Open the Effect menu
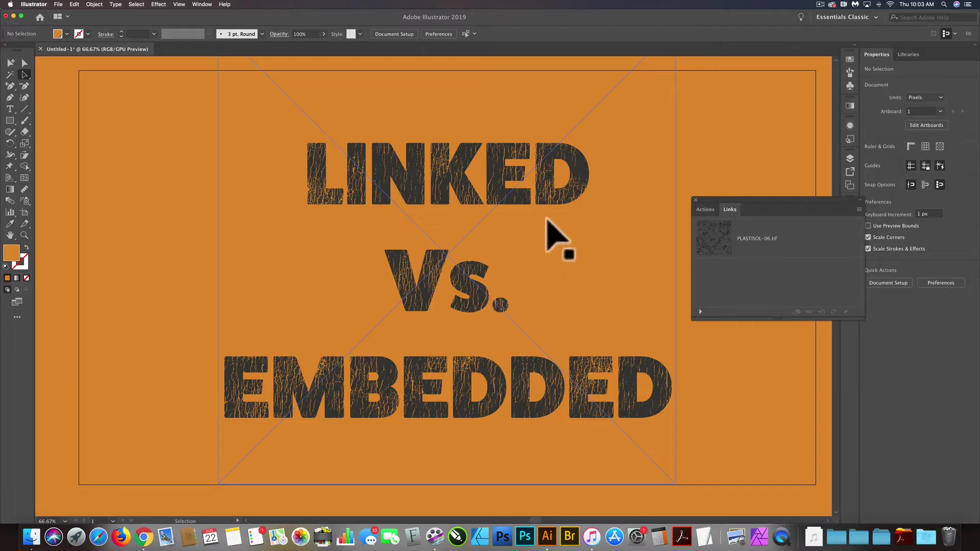The height and width of the screenshot is (551, 980). [158, 4]
